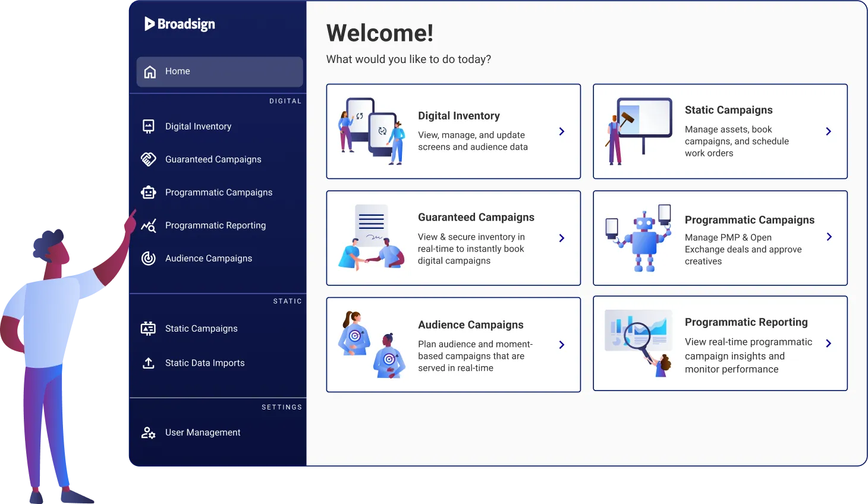Click the "Welcome!" heading
Image resolution: width=868 pixels, height=504 pixels.
(380, 33)
